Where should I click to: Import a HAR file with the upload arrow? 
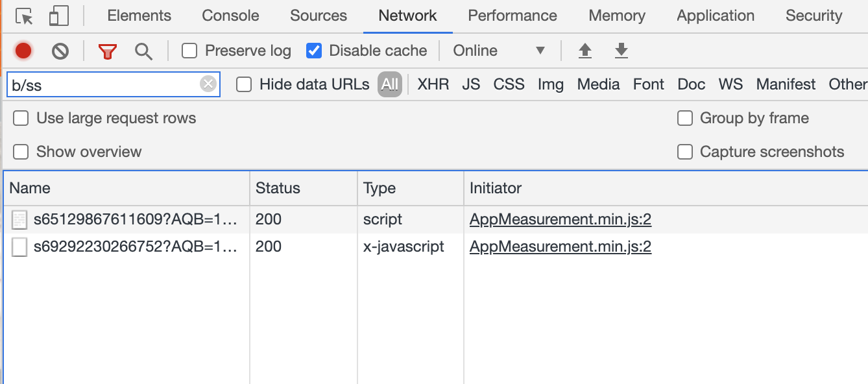click(x=585, y=51)
